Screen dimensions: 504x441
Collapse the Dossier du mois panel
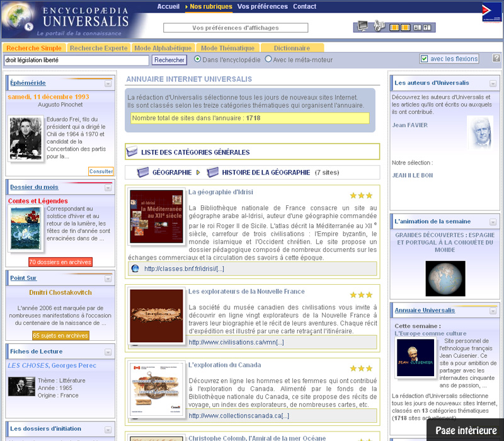[108, 188]
